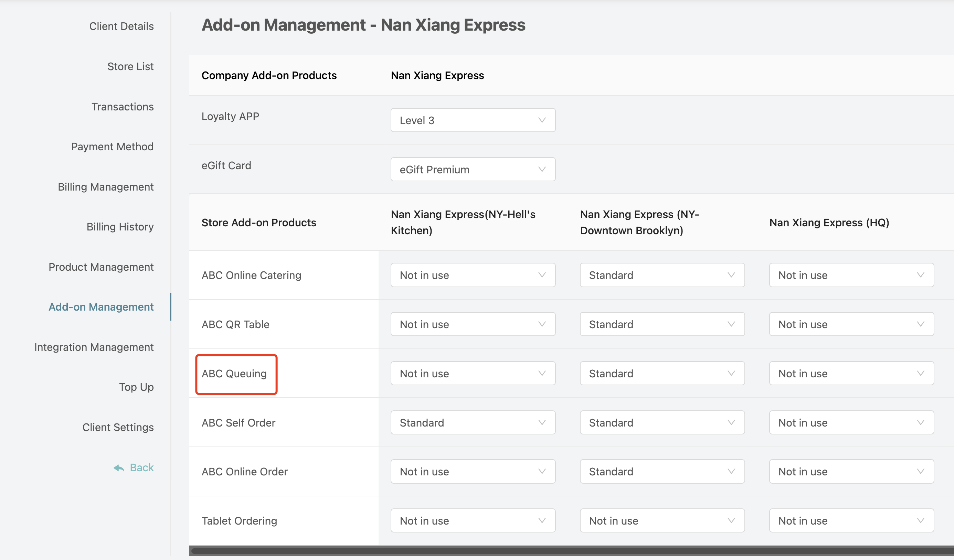Click the ABC Online Order row label
Screen dimensions: 954x560
(245, 472)
